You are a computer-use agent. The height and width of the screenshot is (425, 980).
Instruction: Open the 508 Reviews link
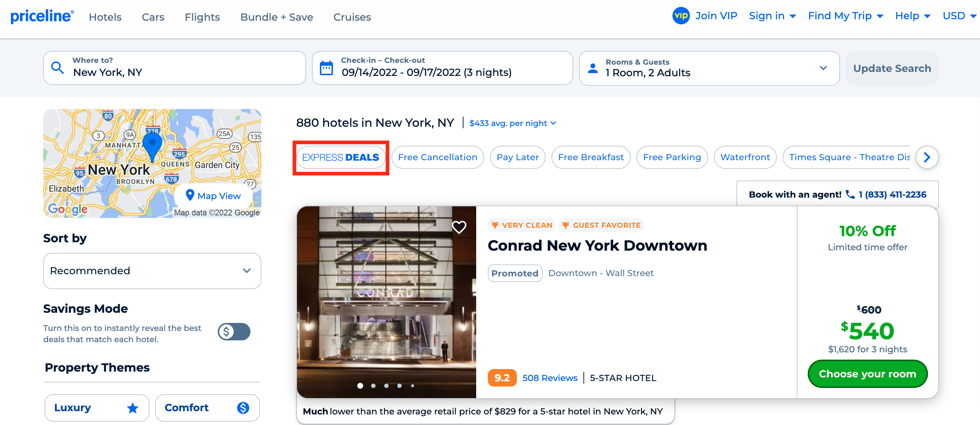coord(550,378)
